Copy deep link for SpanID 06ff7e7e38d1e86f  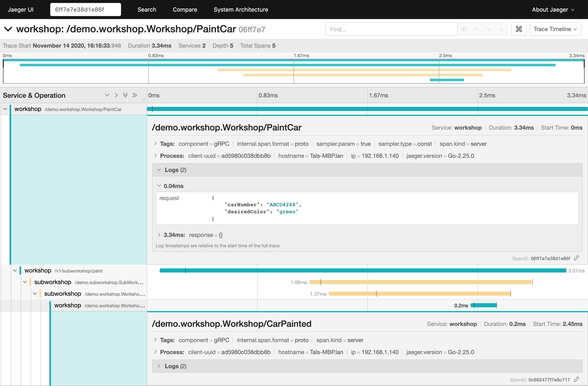click(576, 258)
